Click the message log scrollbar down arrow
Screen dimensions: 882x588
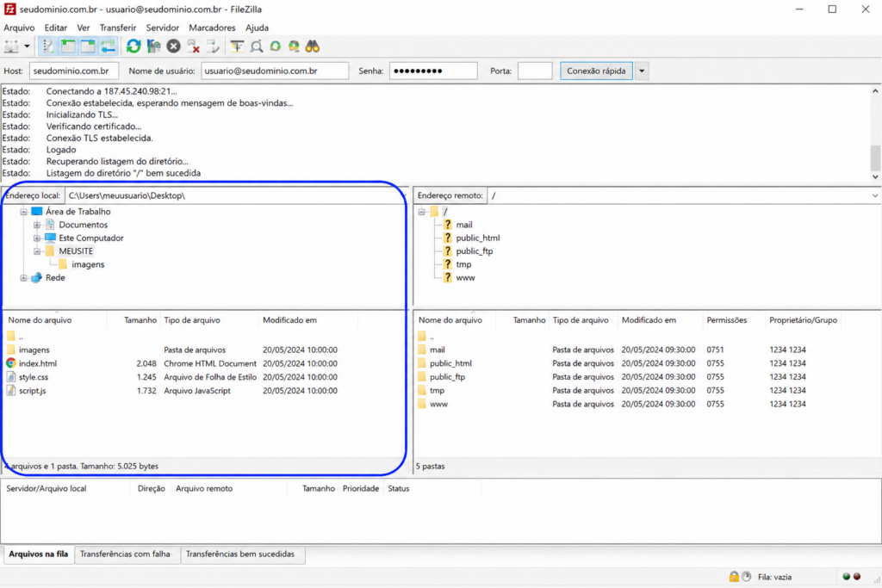[875, 176]
